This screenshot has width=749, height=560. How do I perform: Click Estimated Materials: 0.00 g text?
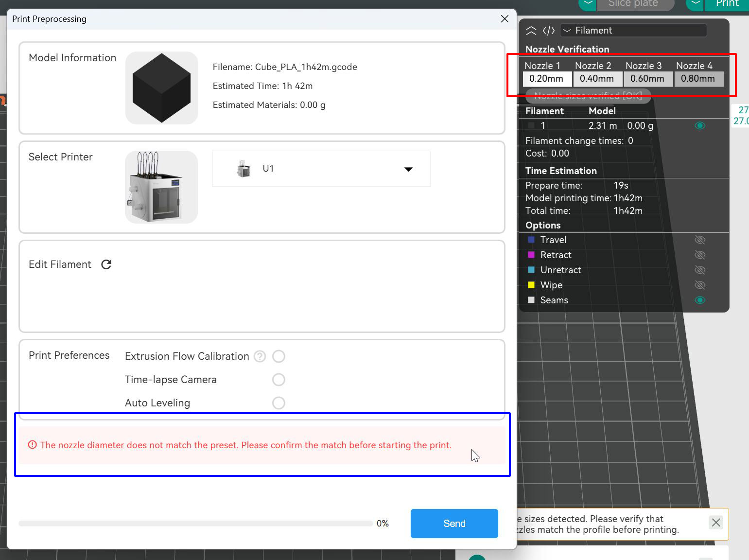(x=269, y=105)
